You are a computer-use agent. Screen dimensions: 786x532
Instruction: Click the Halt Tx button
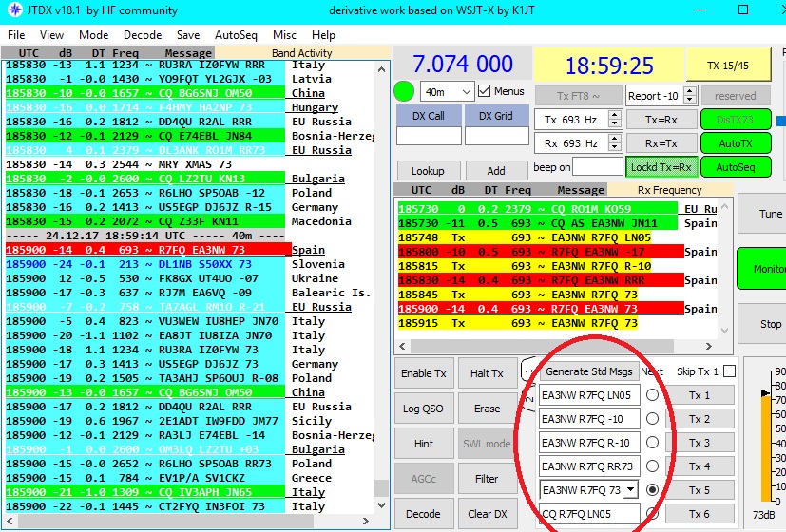(x=487, y=373)
